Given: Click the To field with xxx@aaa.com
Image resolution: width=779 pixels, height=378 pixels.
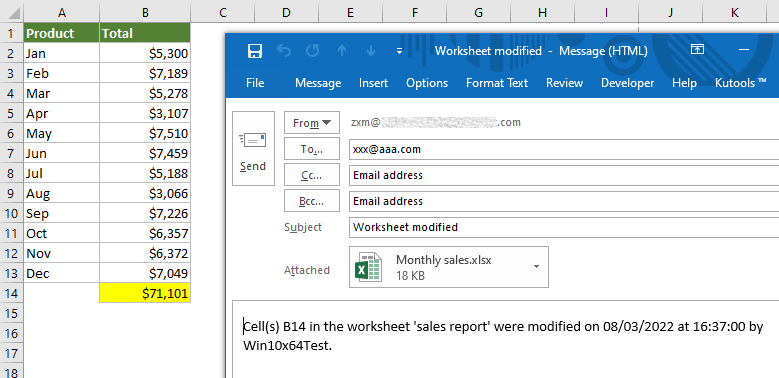Looking at the screenshot, I should [564, 149].
